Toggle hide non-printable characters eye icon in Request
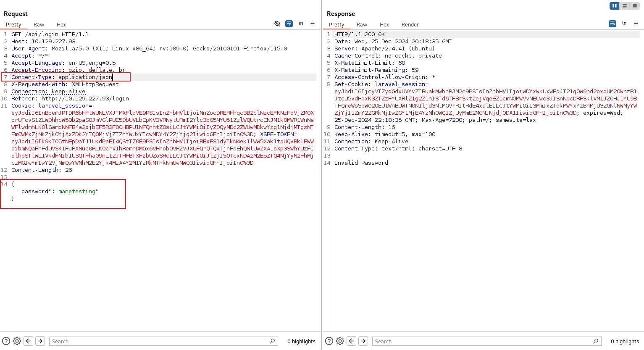The image size is (644, 350). (x=277, y=24)
